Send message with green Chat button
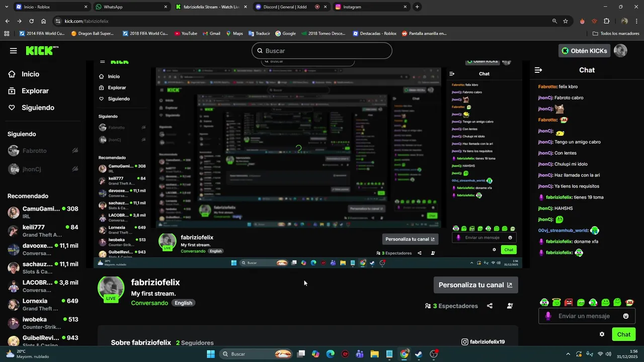644x362 pixels. pos(623,334)
